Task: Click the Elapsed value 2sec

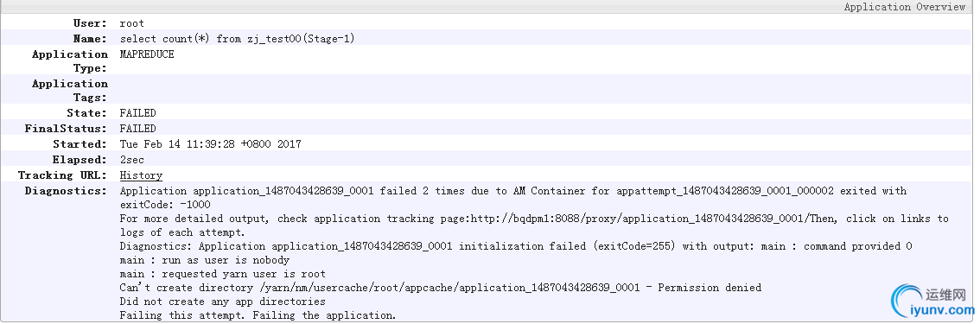Action: (x=132, y=160)
